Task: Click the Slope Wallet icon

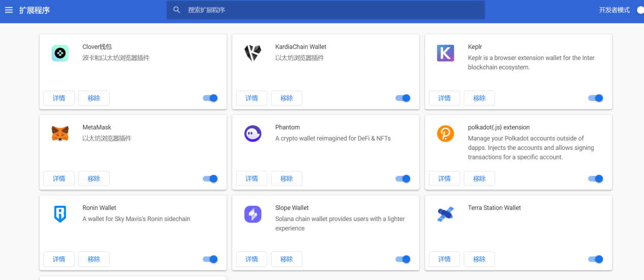Action: pyautogui.click(x=253, y=214)
